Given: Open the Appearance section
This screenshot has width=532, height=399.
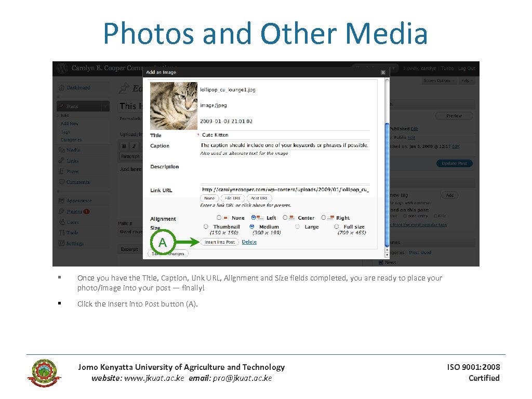Looking at the screenshot, I should click(x=79, y=200).
